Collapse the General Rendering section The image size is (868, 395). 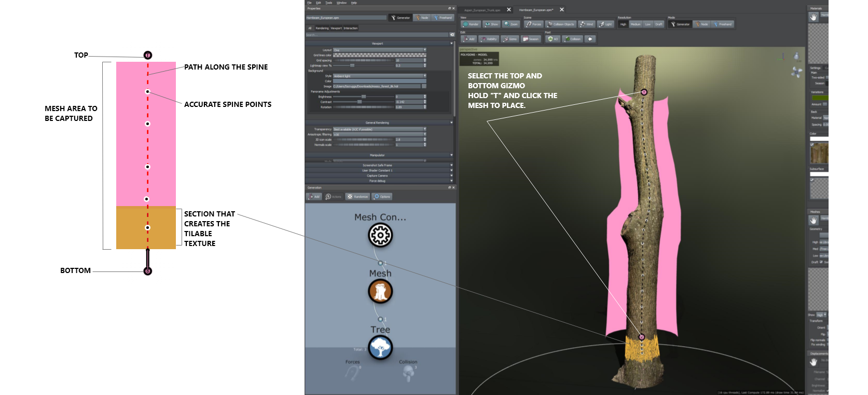click(379, 122)
